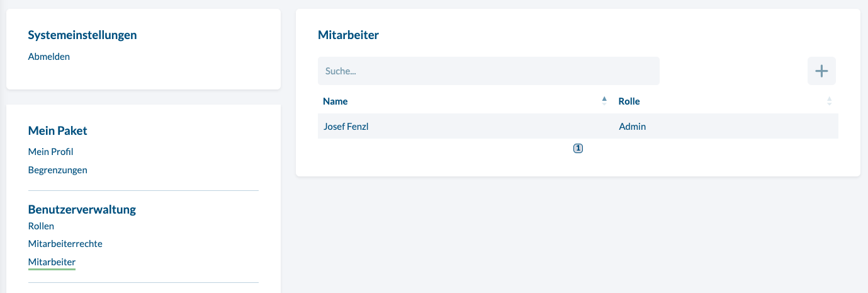Click the Systemeinstellungen section heading
Screen dimensions: 868x293
point(82,35)
